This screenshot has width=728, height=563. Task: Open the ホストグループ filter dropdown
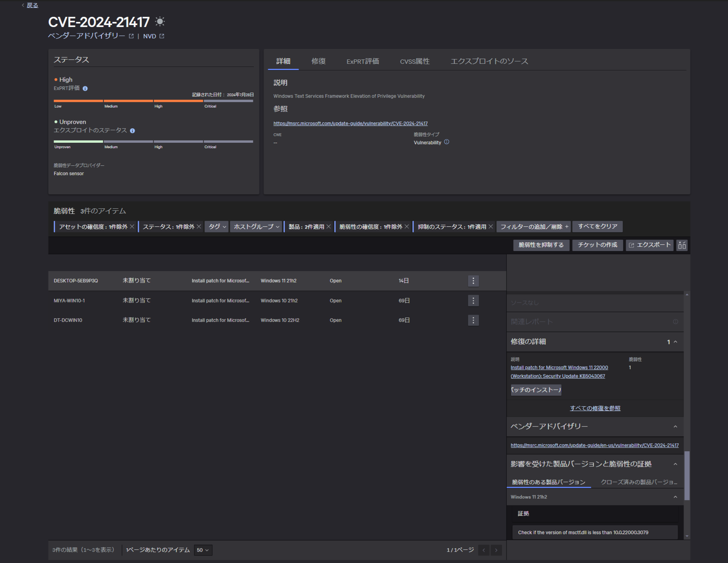click(256, 226)
